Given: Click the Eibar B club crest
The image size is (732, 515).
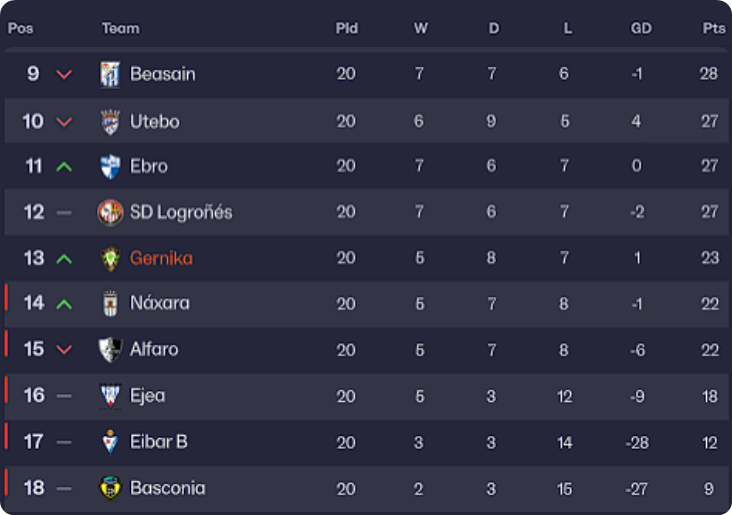Looking at the screenshot, I should (x=110, y=441).
